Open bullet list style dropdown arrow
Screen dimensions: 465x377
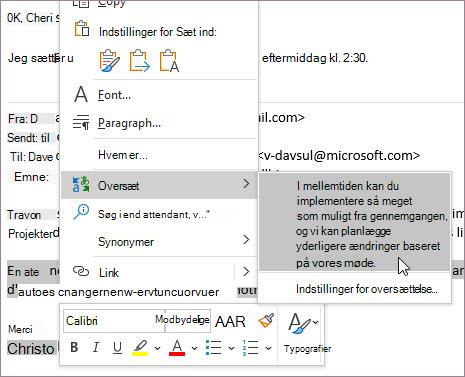(231, 349)
